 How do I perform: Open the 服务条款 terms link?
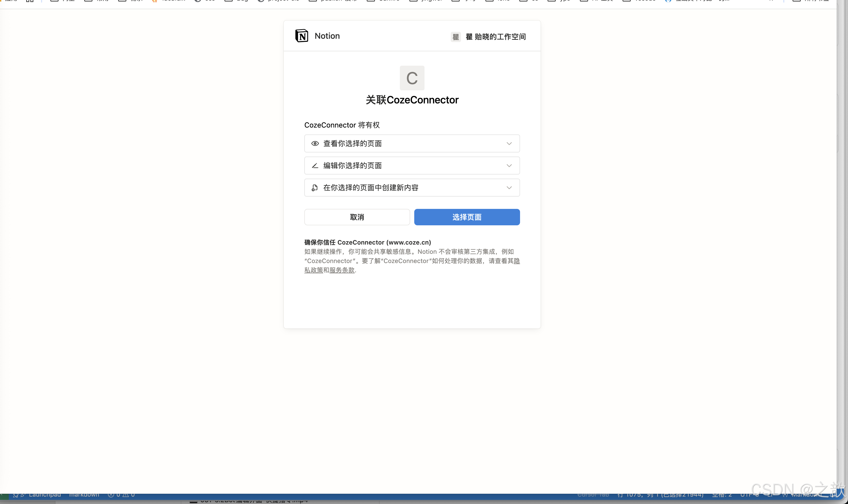pyautogui.click(x=343, y=270)
